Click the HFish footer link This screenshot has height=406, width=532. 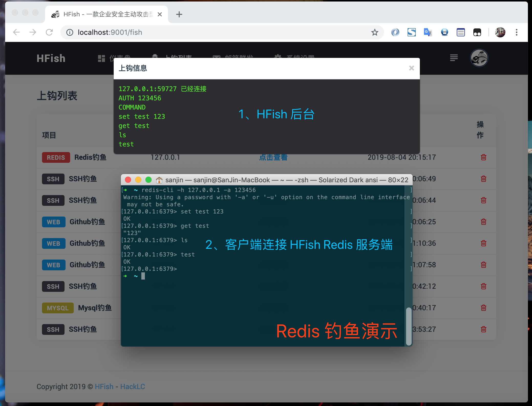pyautogui.click(x=104, y=387)
